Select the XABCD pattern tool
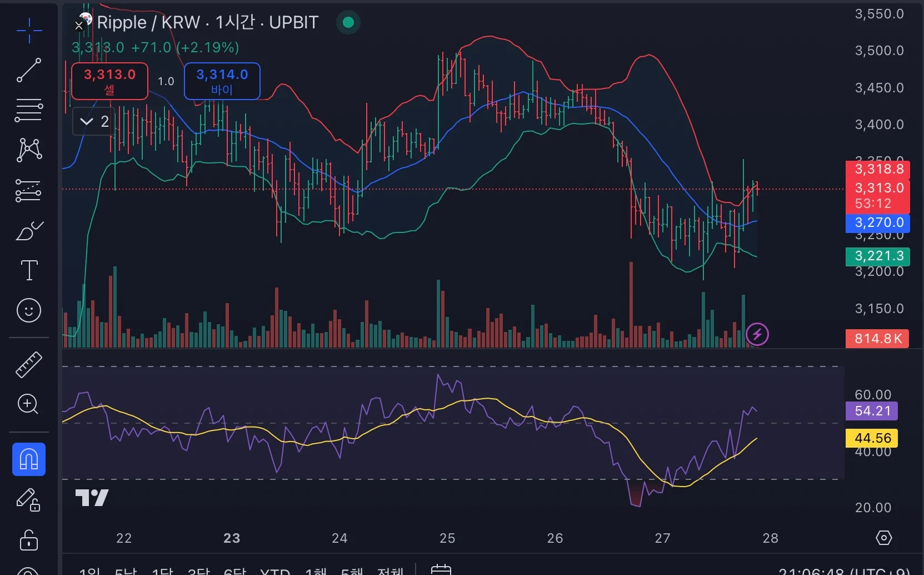 pos(29,150)
